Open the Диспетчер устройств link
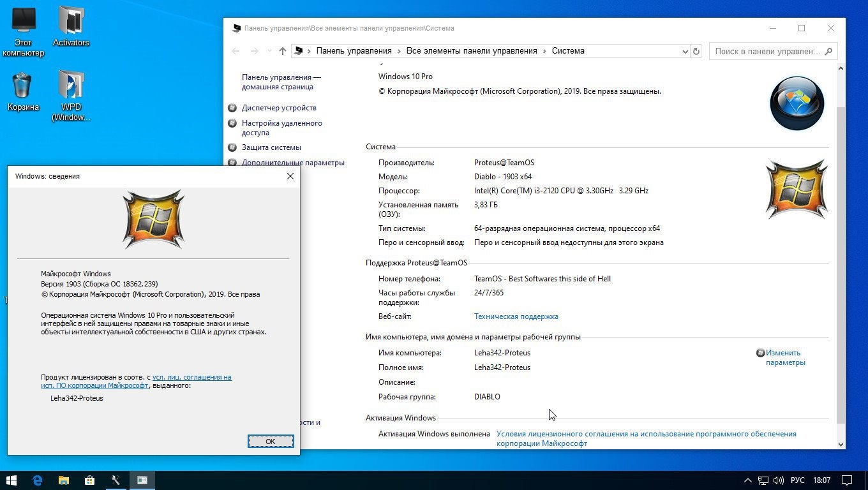This screenshot has height=490, width=868. (x=279, y=108)
